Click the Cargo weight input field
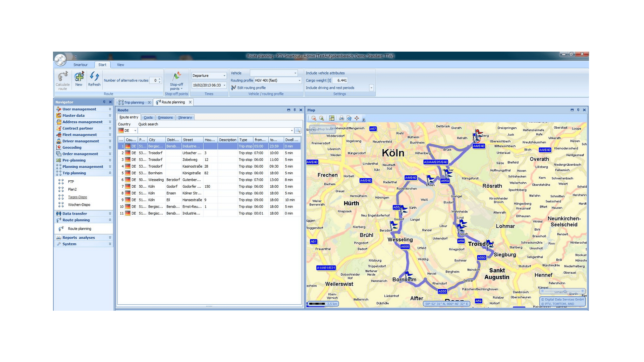 coord(341,80)
